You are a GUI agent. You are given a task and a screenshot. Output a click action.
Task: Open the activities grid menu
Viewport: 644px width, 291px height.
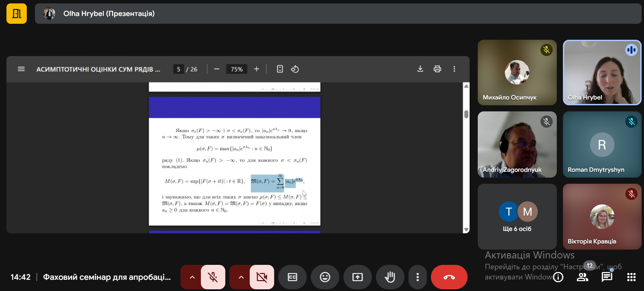coord(631,277)
